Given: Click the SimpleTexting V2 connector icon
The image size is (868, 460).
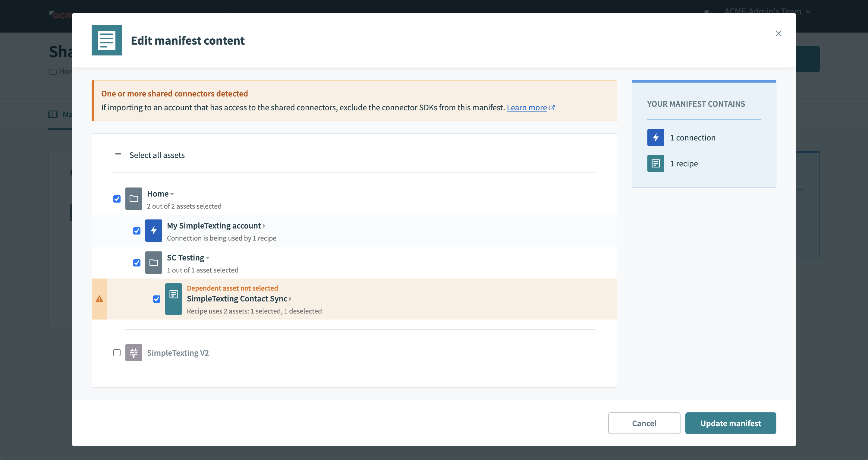Looking at the screenshot, I should (x=134, y=352).
